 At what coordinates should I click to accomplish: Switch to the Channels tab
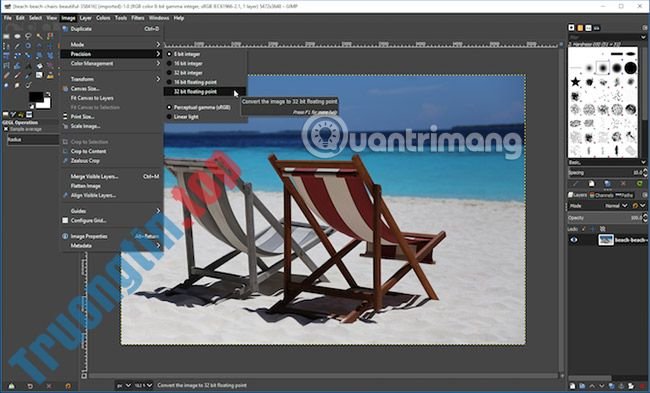(x=601, y=195)
